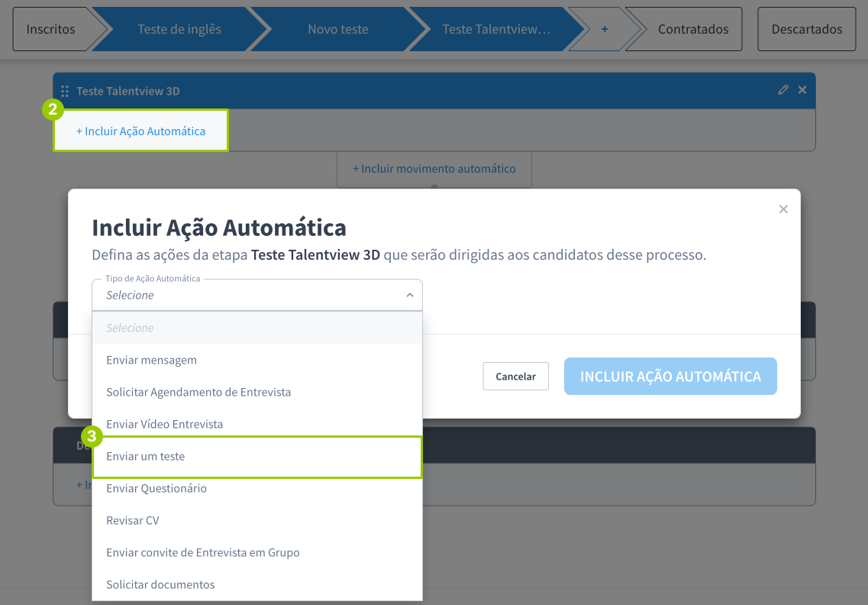
Task: Go to the Descartados stage
Action: click(x=806, y=29)
